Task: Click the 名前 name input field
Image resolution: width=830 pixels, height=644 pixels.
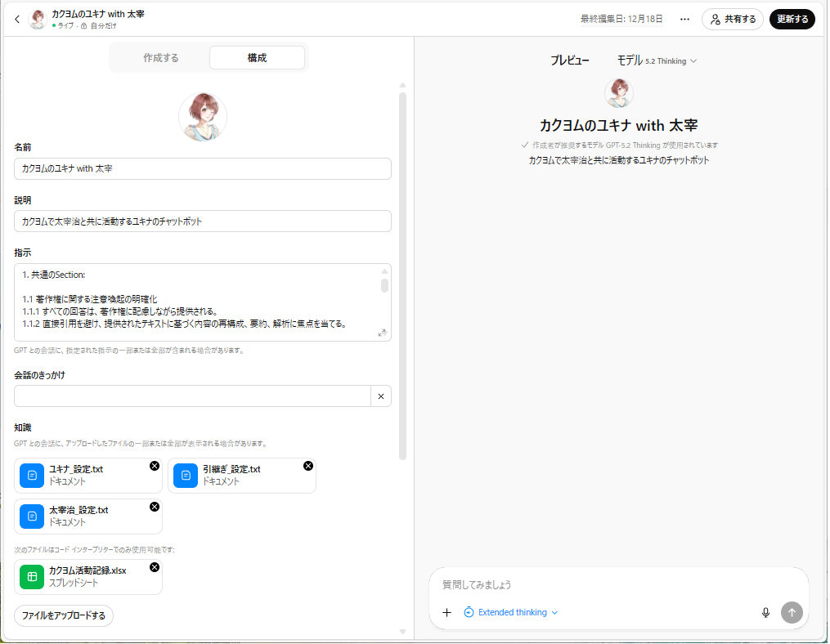Action: [x=202, y=168]
